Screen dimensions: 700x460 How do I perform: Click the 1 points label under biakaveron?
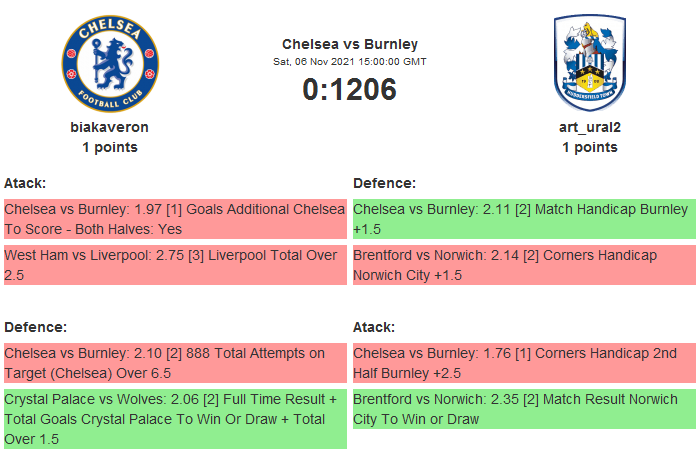click(x=110, y=147)
